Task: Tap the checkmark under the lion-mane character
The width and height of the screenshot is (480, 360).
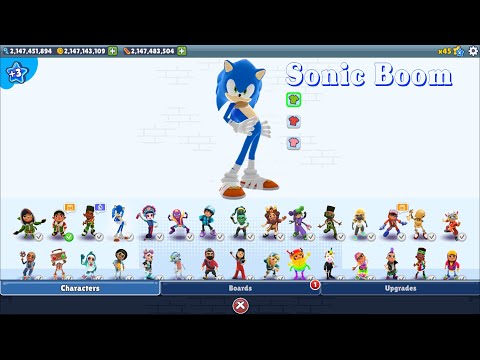Action: [x=281, y=237]
